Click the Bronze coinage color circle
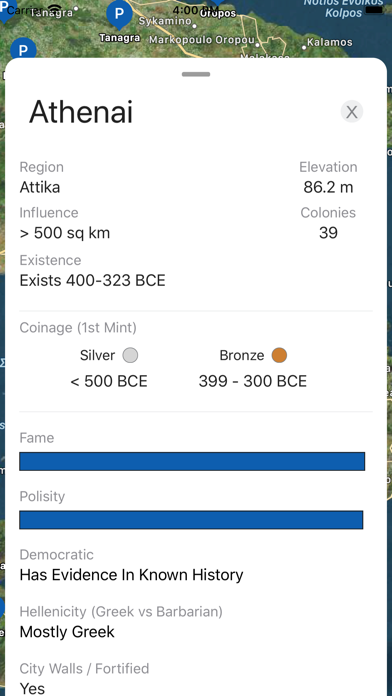392x696 pixels. 279,355
